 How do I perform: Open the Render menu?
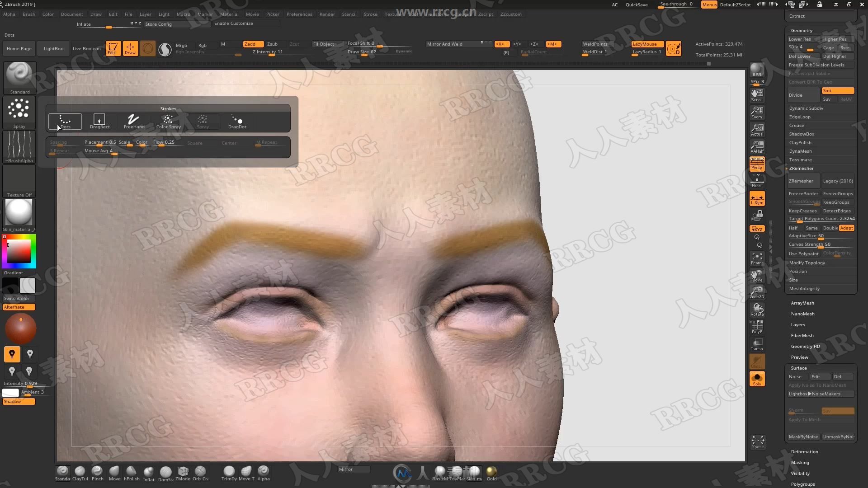point(327,14)
